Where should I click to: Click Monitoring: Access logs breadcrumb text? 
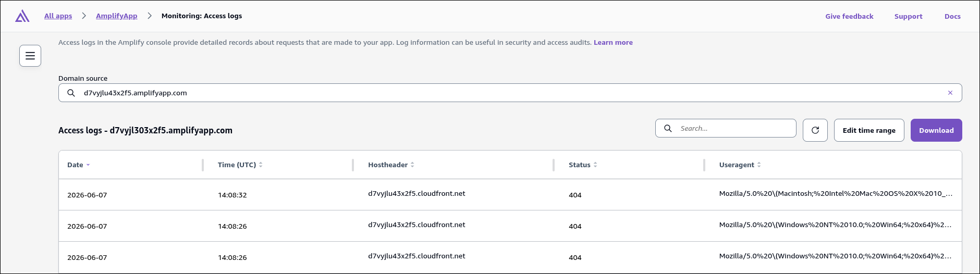tap(202, 16)
